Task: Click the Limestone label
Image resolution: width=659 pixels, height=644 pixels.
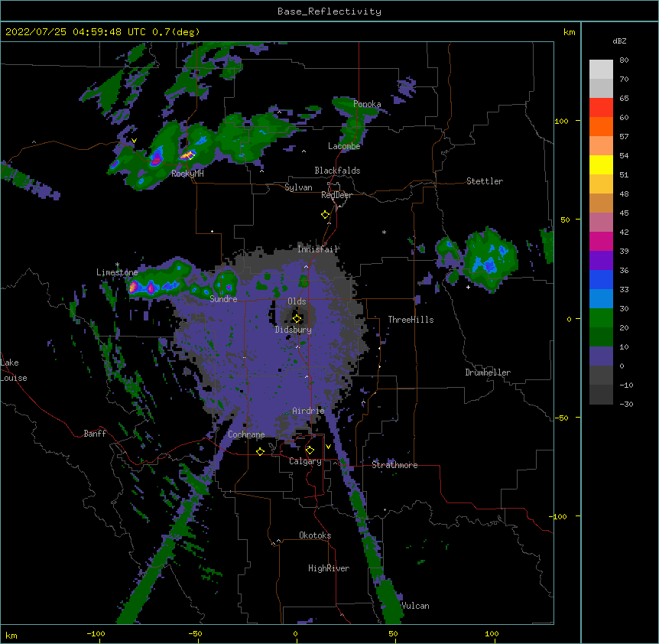Action: tap(117, 272)
